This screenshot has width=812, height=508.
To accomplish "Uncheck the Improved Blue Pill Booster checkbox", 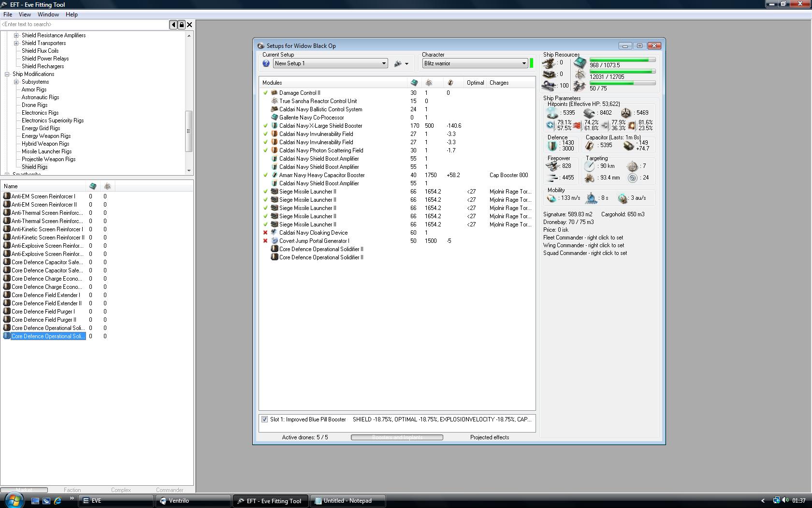I will [x=264, y=419].
